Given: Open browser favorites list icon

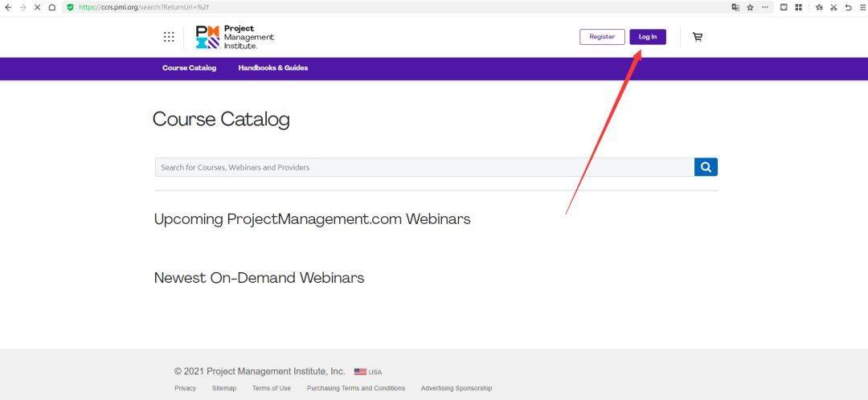Looking at the screenshot, I should (819, 7).
